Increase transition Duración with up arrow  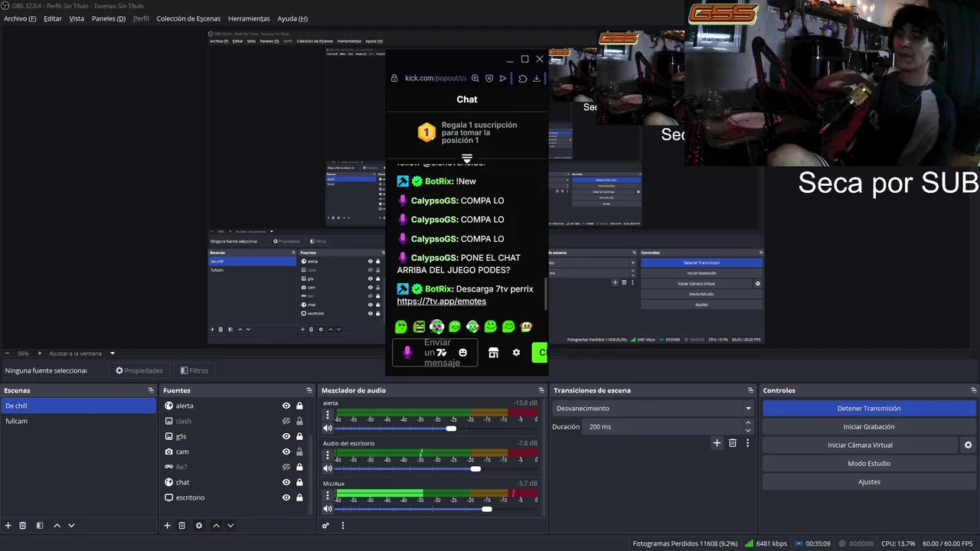tap(748, 422)
